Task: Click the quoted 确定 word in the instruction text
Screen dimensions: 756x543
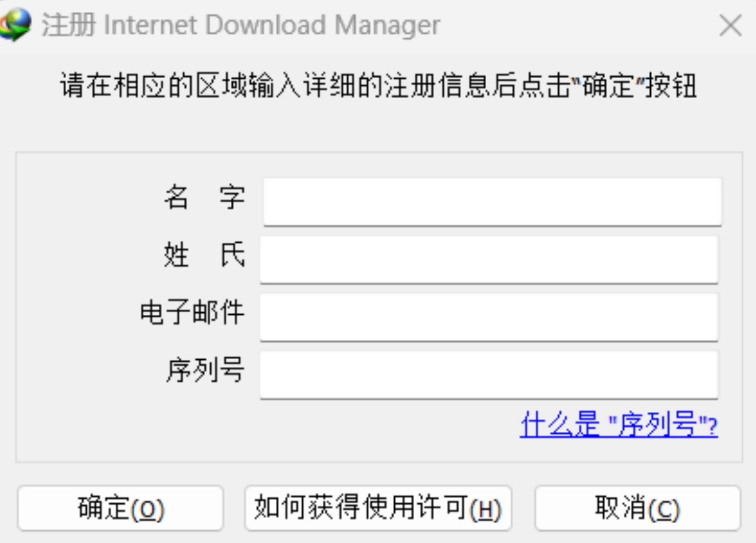Action: coord(608,87)
